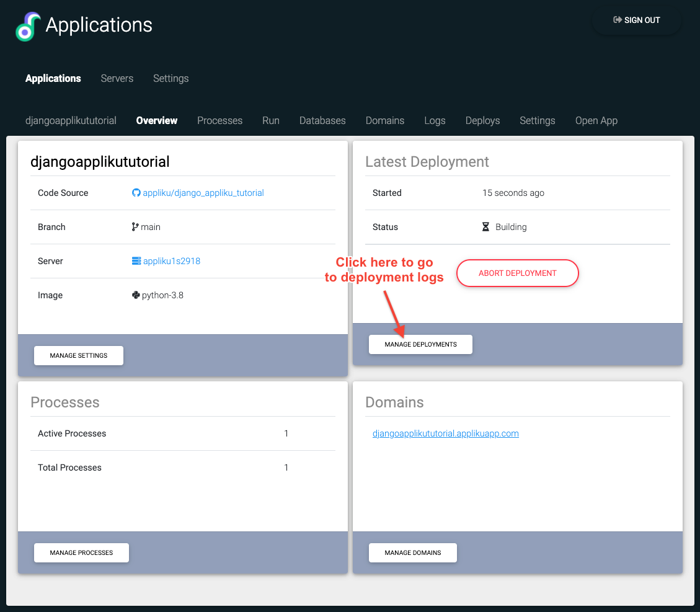The height and width of the screenshot is (612, 700).
Task: Switch to the Run tab
Action: click(271, 120)
